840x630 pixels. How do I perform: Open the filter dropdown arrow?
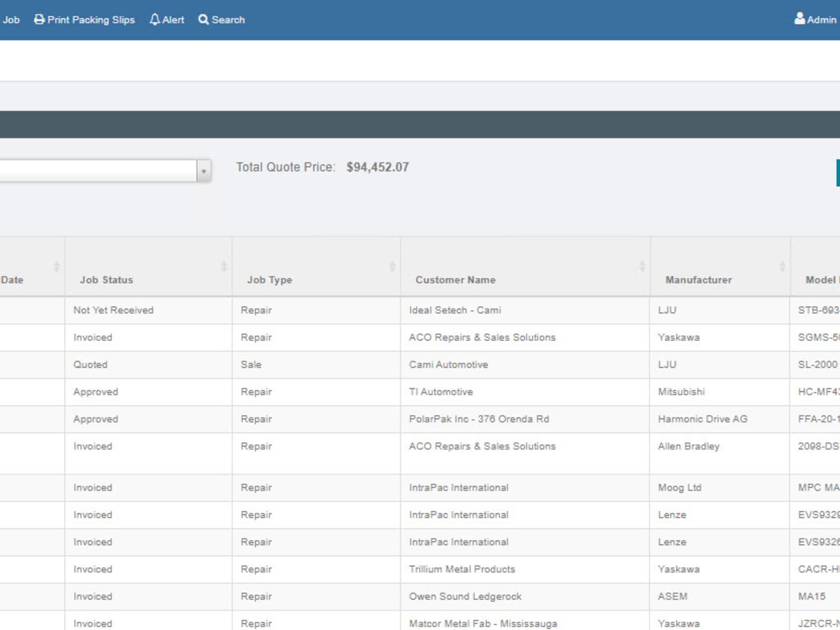[x=203, y=171]
